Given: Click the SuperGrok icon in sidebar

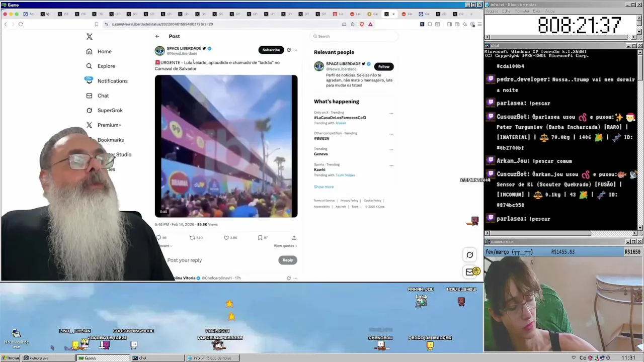Looking at the screenshot, I should click(x=89, y=110).
